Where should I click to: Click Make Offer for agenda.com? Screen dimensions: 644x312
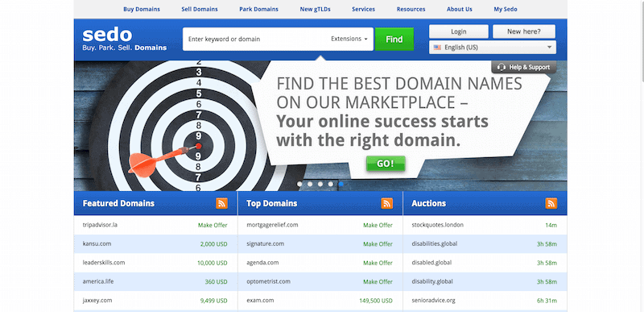(x=378, y=263)
